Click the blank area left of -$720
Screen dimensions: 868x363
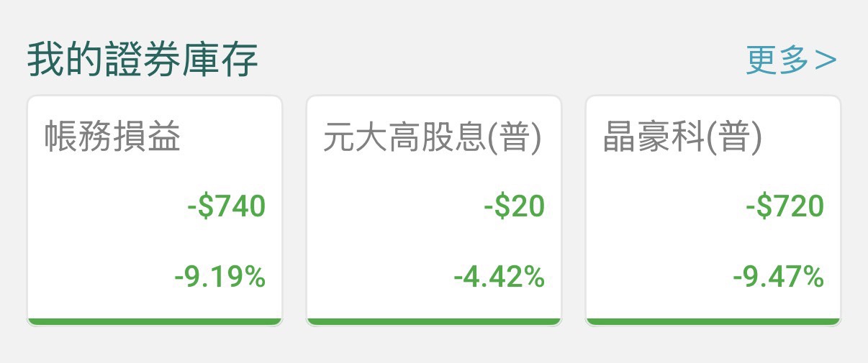click(662, 207)
